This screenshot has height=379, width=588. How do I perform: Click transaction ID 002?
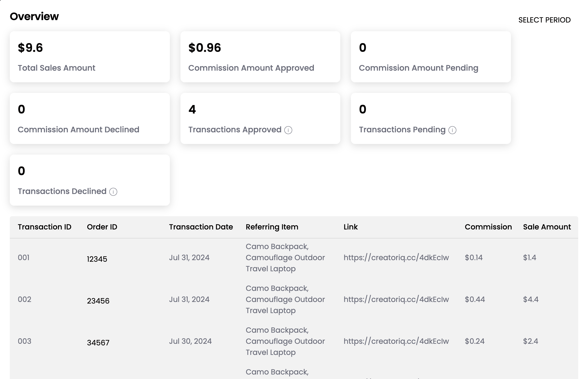pyautogui.click(x=24, y=299)
